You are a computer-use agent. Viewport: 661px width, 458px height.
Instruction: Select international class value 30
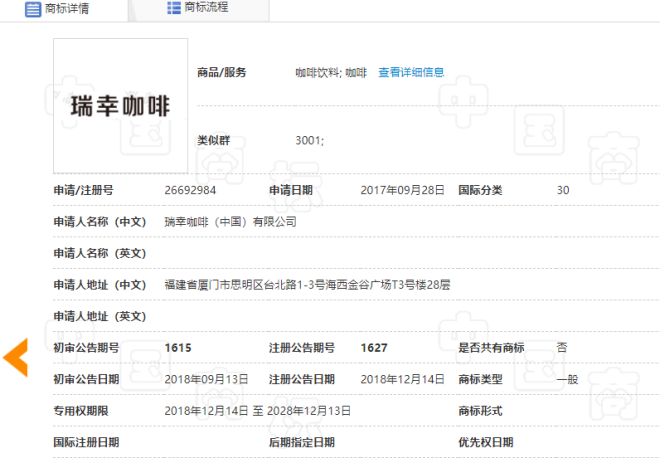[x=563, y=190]
